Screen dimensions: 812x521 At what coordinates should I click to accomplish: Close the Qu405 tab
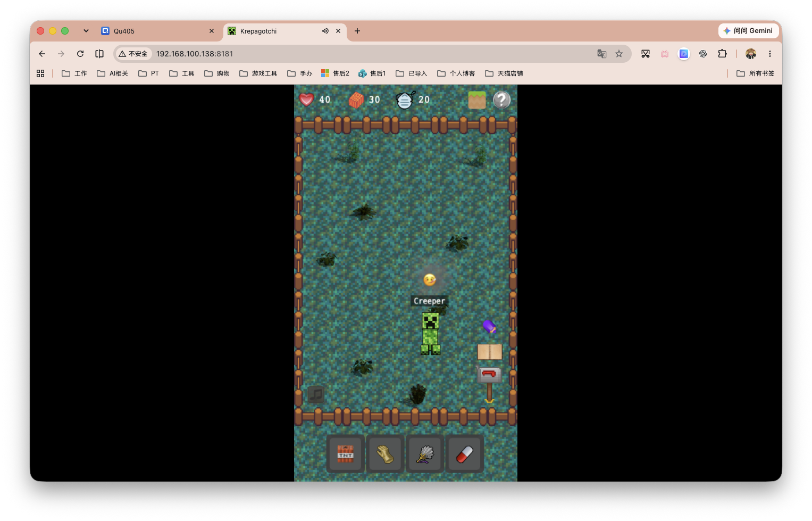[212, 31]
